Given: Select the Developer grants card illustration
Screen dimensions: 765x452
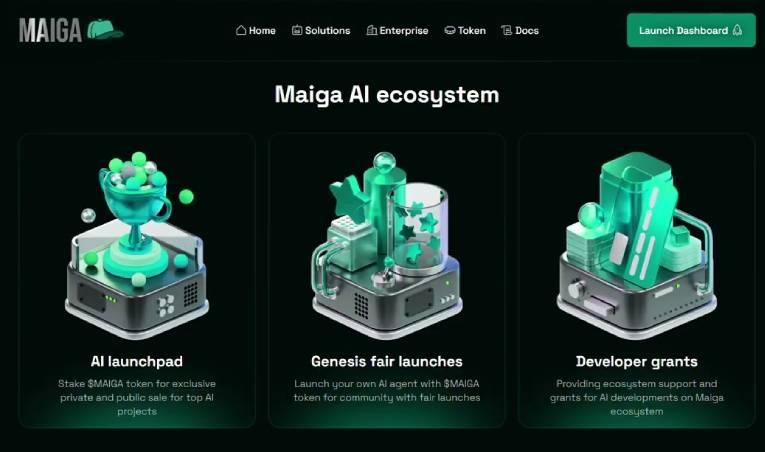Looking at the screenshot, I should pos(636,246).
